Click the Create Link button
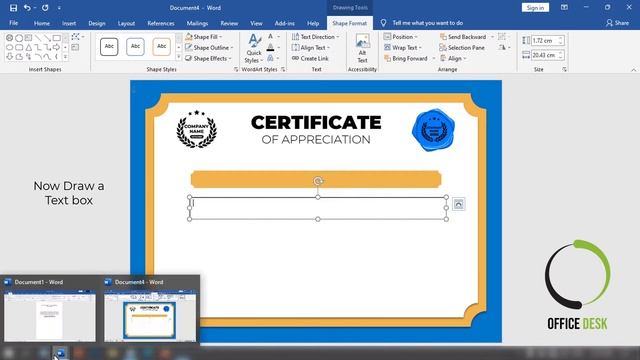The height and width of the screenshot is (360, 640). (310, 58)
